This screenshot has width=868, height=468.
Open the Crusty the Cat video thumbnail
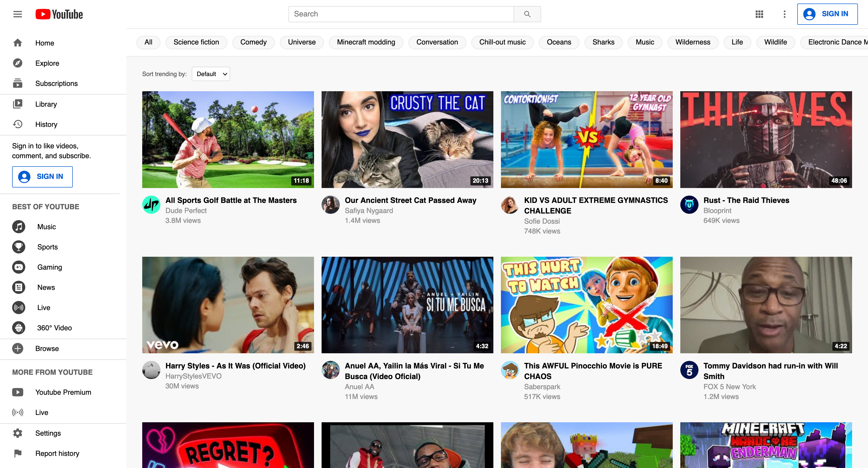pos(407,139)
